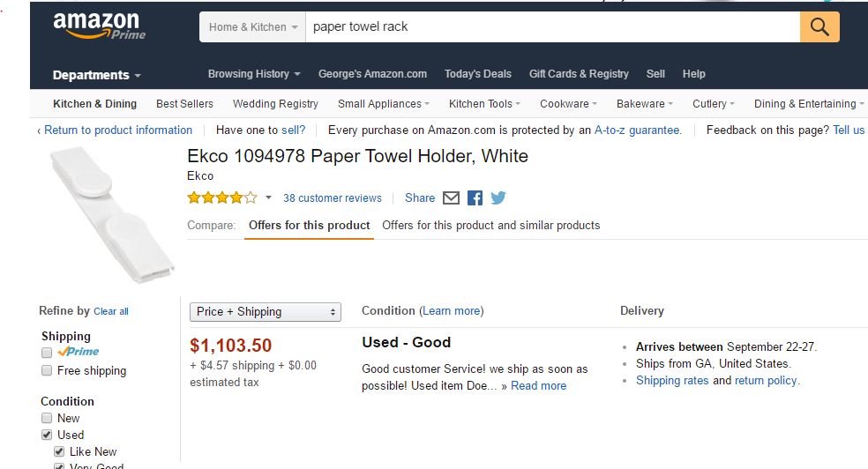Open the Today's Deals menu item

tap(478, 74)
